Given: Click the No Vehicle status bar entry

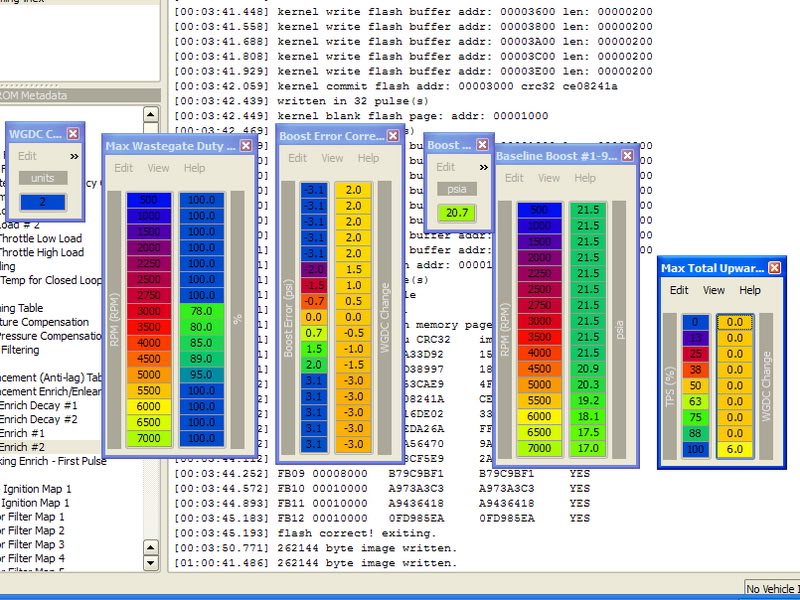Looking at the screenshot, I should (772, 589).
